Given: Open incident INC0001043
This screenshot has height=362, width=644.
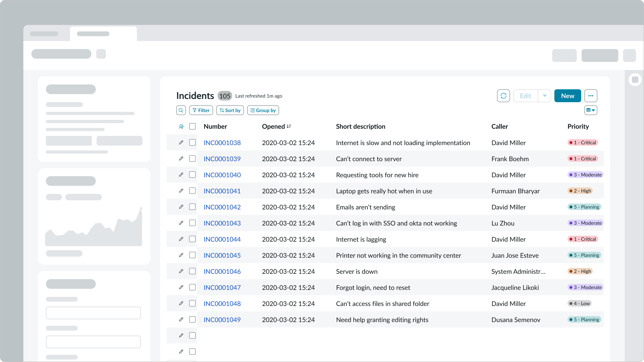Looking at the screenshot, I should (222, 223).
